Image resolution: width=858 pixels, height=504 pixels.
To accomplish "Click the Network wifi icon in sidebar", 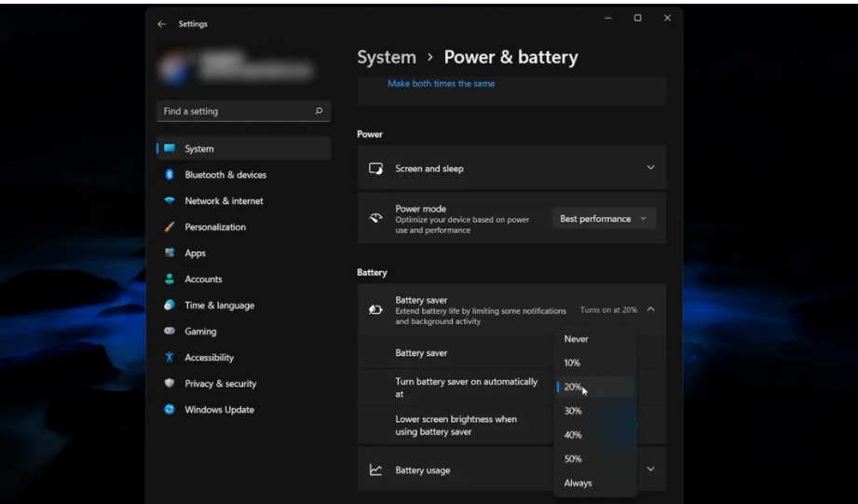I will pyautogui.click(x=170, y=201).
